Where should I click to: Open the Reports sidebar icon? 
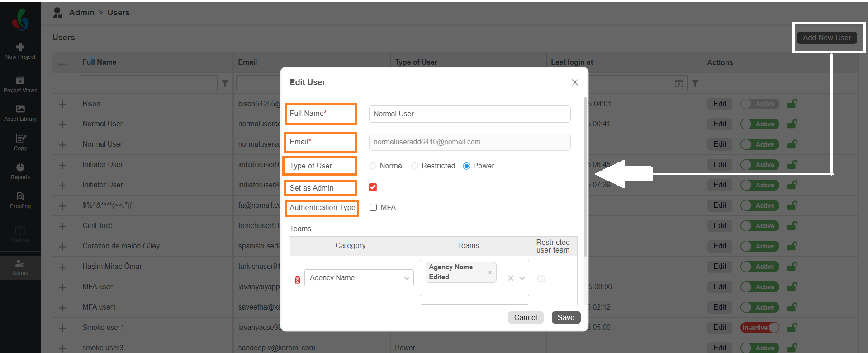click(20, 172)
